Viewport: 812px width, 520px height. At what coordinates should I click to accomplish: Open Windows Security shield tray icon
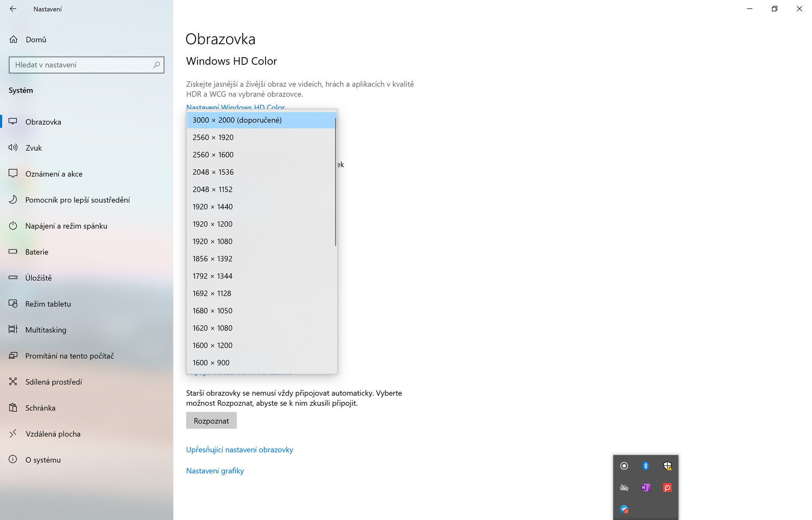[x=667, y=466]
